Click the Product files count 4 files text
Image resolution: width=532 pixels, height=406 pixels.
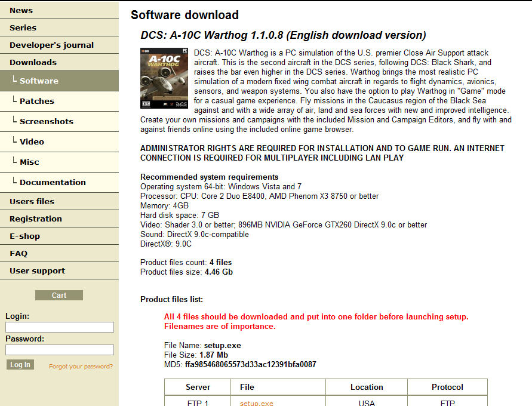(x=186, y=263)
